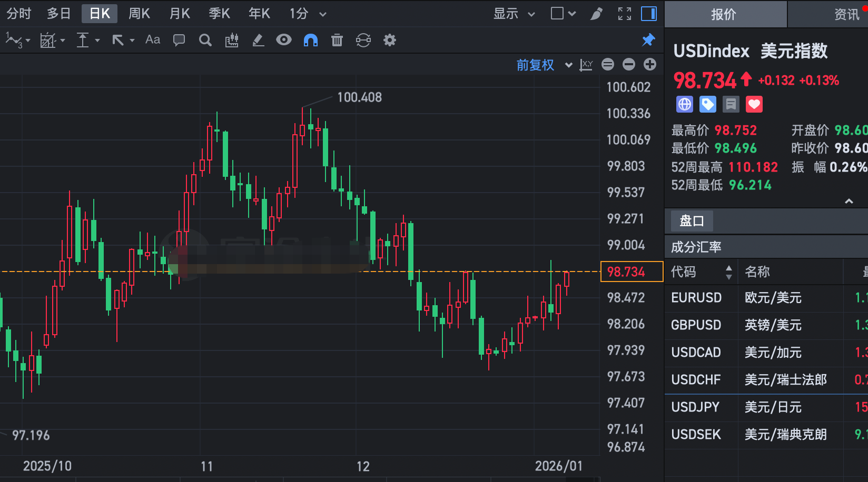Enter fullscreen with the expand arrows icon
Image resolution: width=868 pixels, height=482 pixels.
[x=624, y=14]
